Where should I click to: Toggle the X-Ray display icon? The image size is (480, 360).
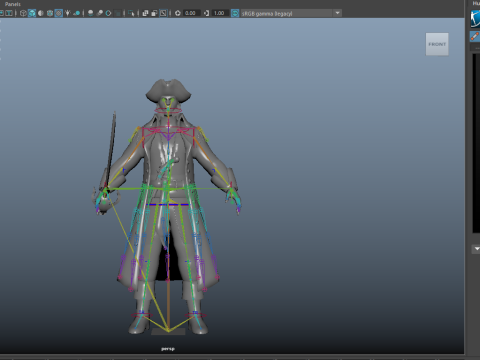145,13
